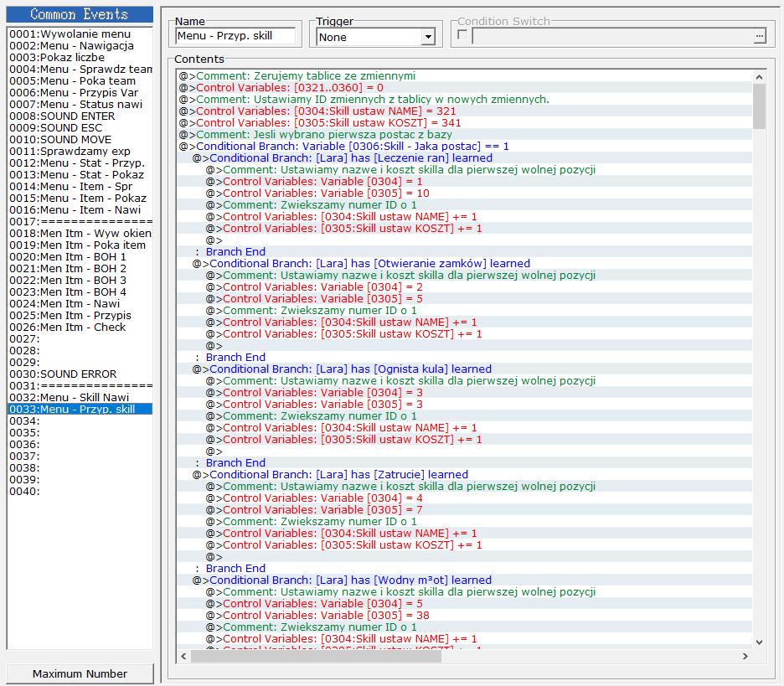
Task: Select event 0007:Menu - Status nawi
Action: coord(80,105)
